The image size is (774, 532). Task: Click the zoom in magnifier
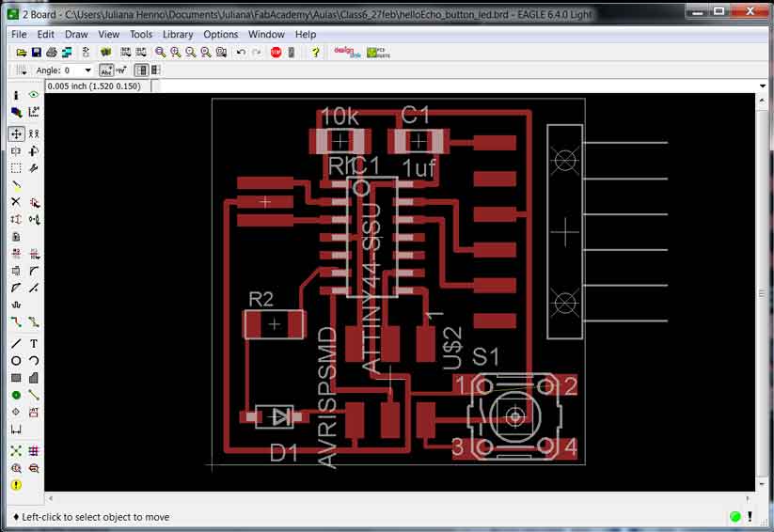point(176,53)
